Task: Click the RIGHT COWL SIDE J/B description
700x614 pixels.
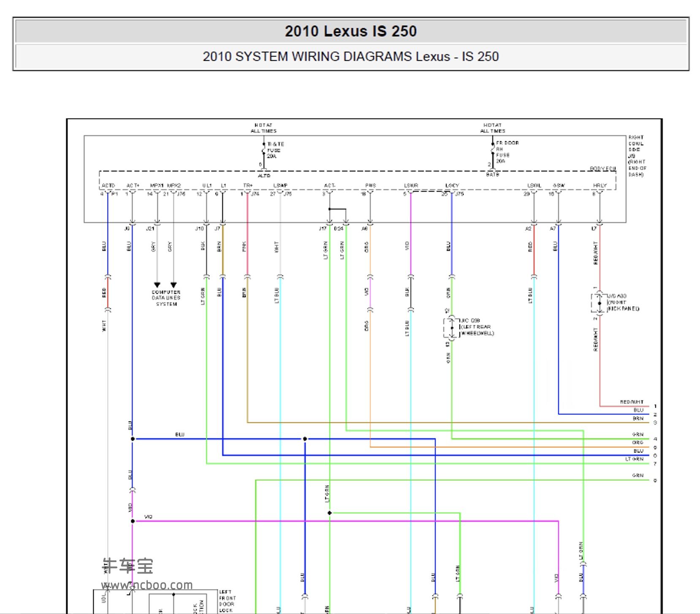Action: point(637,156)
